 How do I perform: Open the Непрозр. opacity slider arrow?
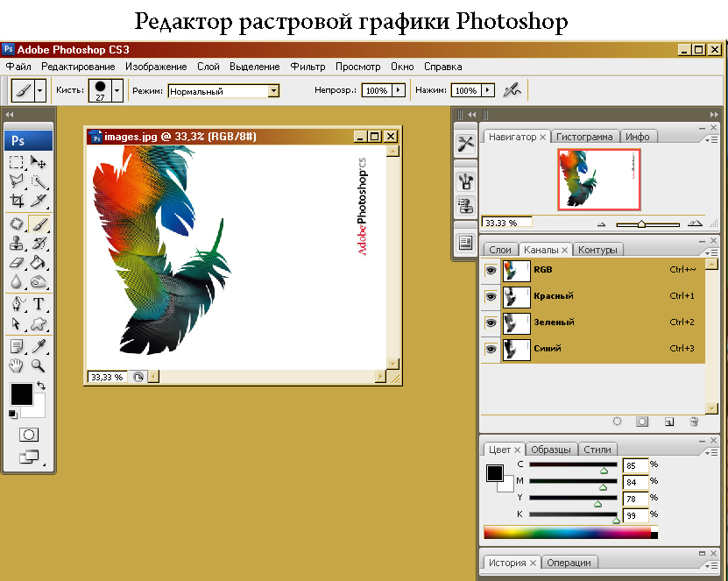point(398,89)
